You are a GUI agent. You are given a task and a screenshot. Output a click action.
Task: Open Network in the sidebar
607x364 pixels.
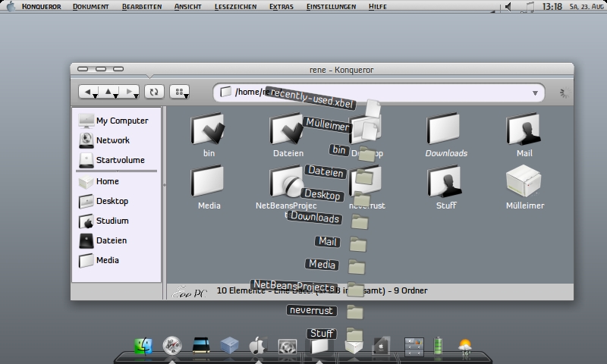[x=105, y=140]
